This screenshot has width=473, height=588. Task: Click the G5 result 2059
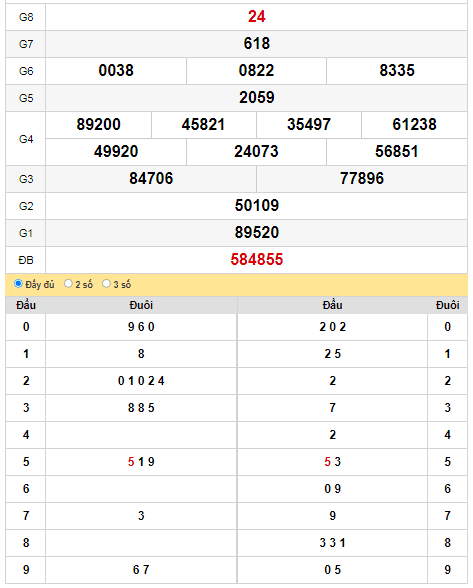click(x=257, y=98)
